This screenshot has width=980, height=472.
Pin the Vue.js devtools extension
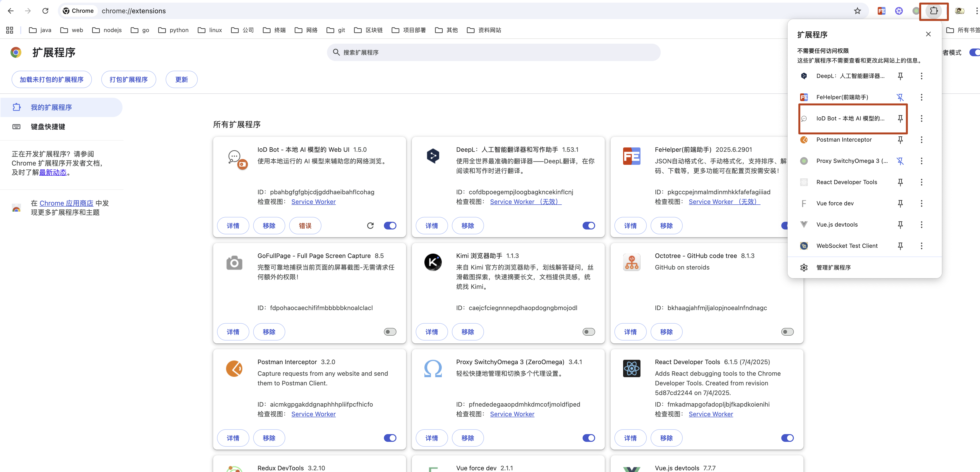pos(900,225)
